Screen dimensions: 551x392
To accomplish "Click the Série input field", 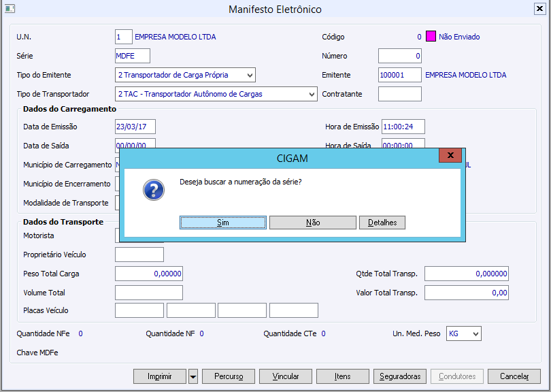I will (x=133, y=56).
